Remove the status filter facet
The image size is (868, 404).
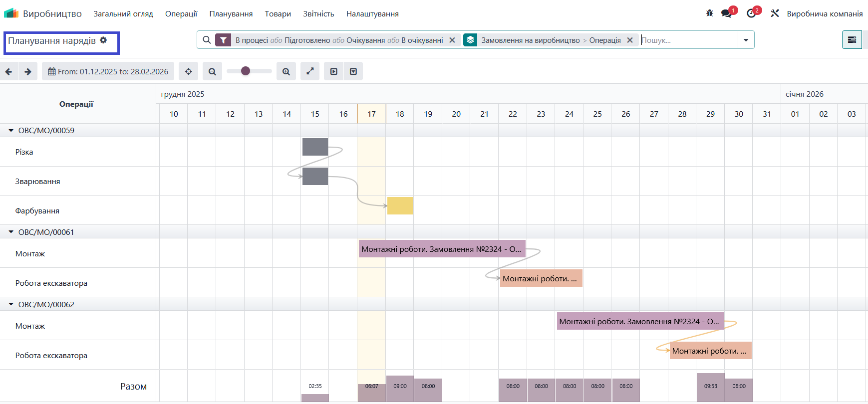[x=452, y=40]
